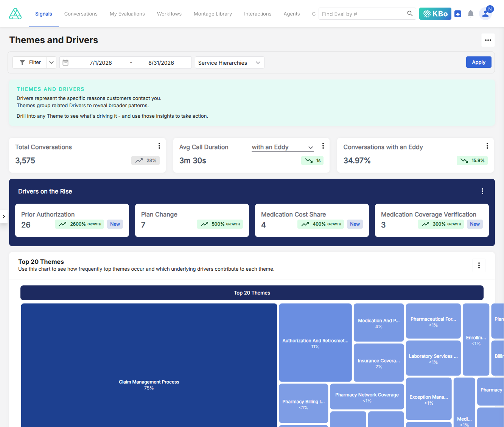Switch to the Conversations tab

tap(81, 14)
